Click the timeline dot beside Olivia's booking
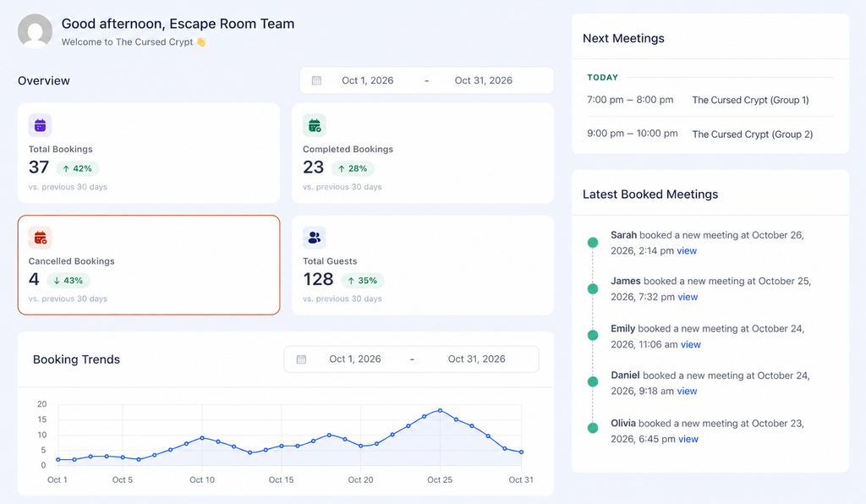Viewport: 866px width, 504px height. [x=593, y=428]
